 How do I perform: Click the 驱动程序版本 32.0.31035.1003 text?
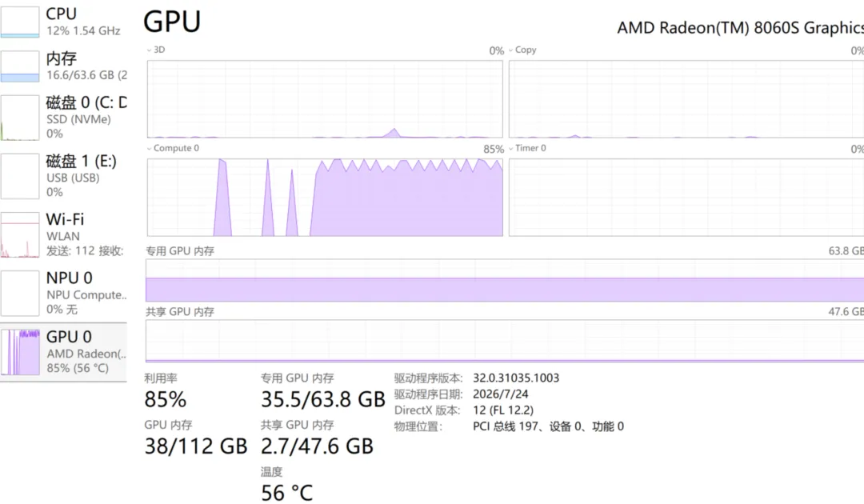[x=516, y=378]
